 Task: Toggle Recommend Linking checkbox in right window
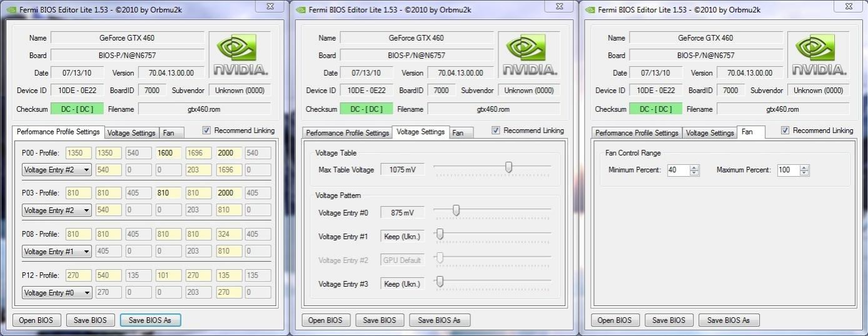pyautogui.click(x=785, y=131)
